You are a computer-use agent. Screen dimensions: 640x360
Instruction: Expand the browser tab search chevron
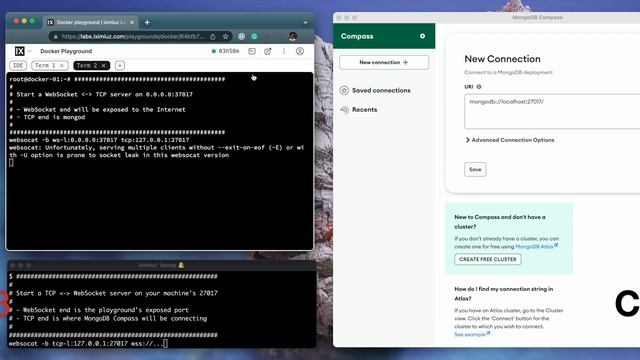coord(305,22)
